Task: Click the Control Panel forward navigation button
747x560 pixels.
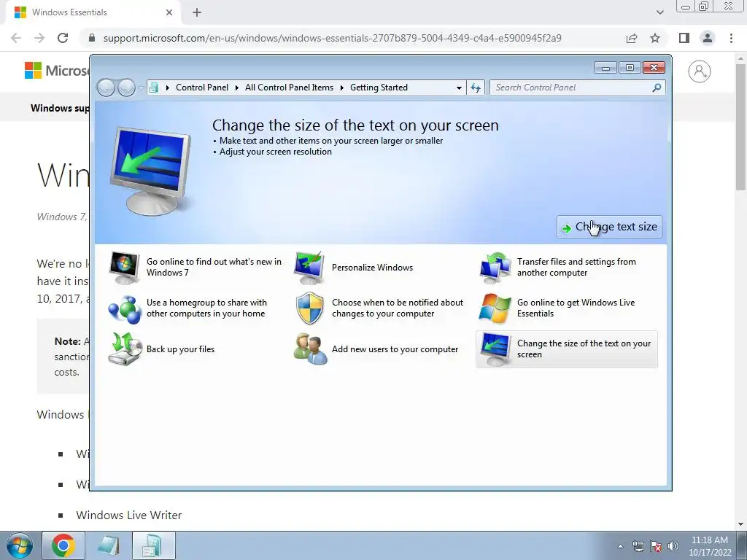Action: click(x=126, y=87)
